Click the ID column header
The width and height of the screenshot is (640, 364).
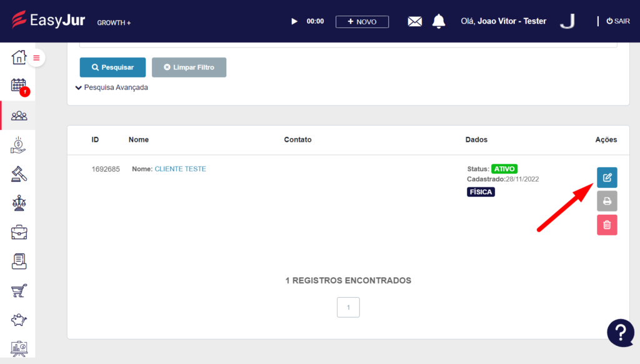point(95,140)
